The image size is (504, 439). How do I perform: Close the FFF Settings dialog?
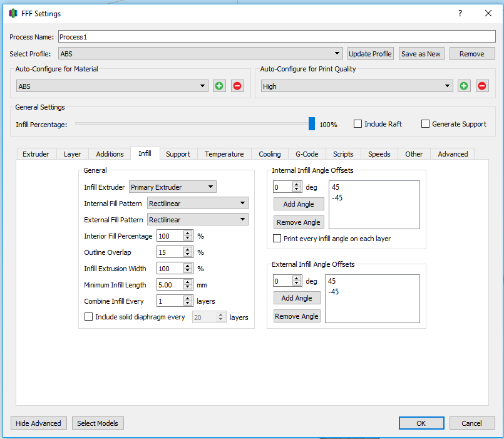pos(488,13)
